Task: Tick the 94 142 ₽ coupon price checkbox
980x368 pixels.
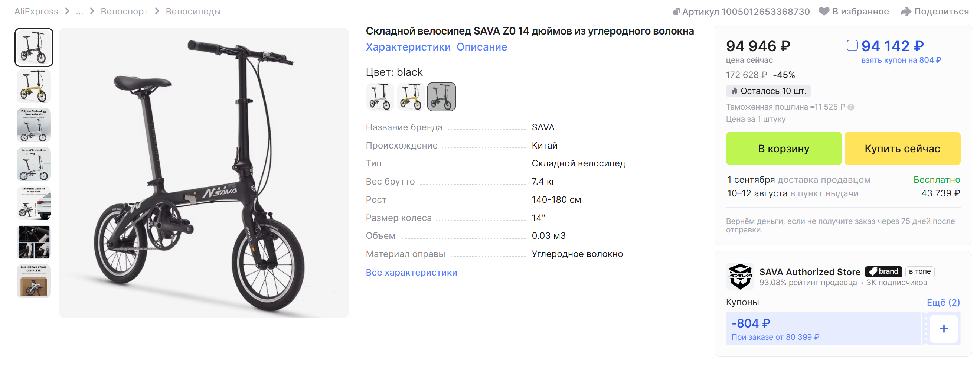Action: click(852, 46)
